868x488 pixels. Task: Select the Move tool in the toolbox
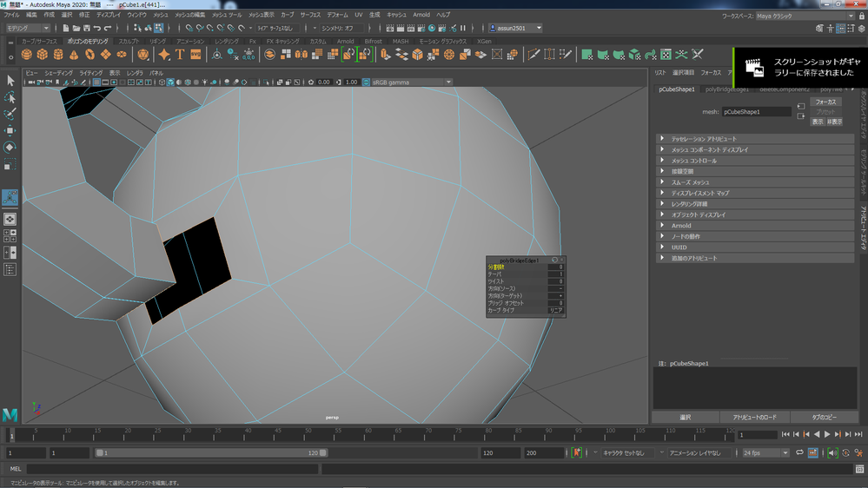(10, 130)
